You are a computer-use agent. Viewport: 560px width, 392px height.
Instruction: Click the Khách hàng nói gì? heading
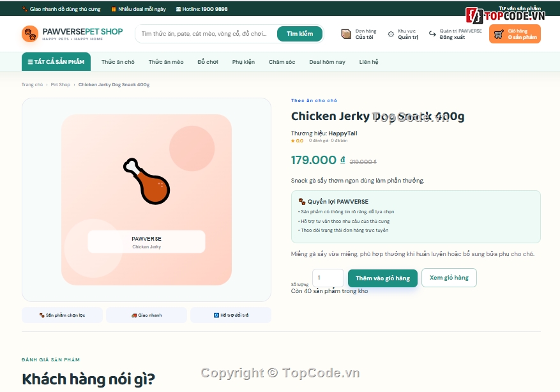[89, 379]
